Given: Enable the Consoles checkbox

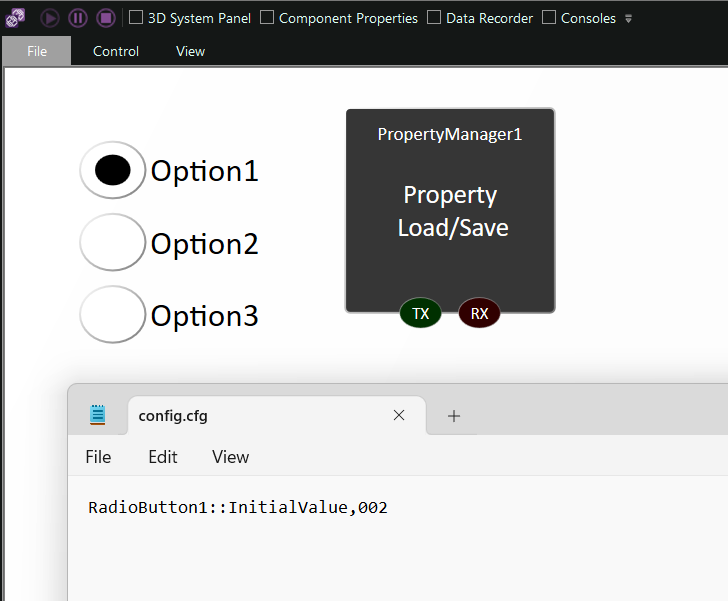Looking at the screenshot, I should click(x=549, y=18).
